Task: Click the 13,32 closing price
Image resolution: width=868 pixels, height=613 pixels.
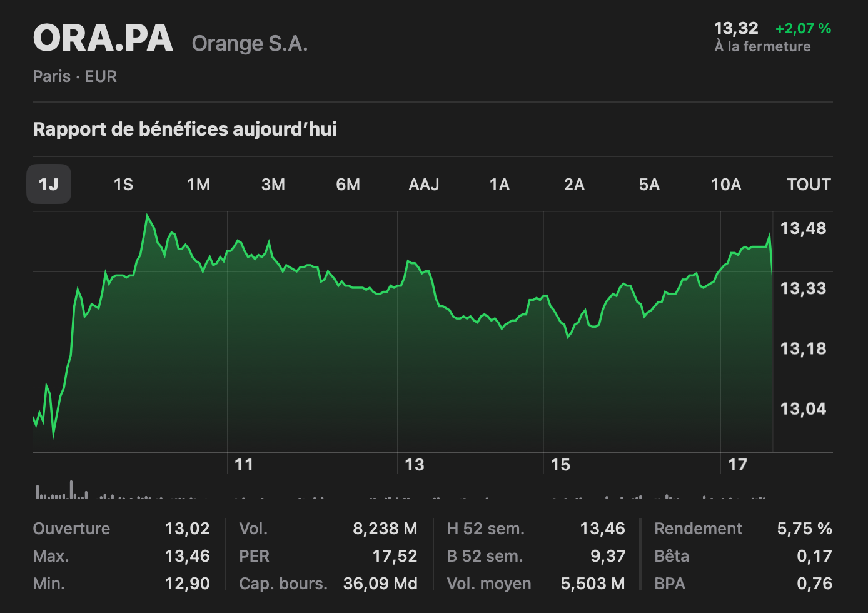Action: point(736,28)
